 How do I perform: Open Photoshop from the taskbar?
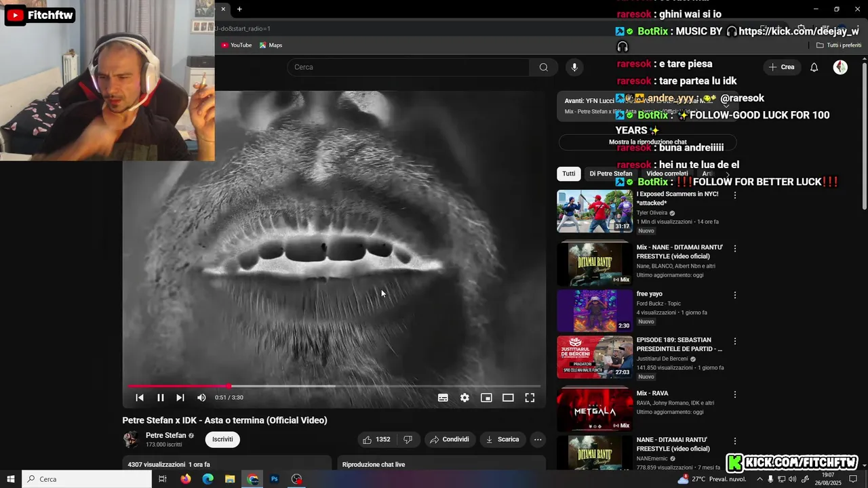[x=275, y=479]
